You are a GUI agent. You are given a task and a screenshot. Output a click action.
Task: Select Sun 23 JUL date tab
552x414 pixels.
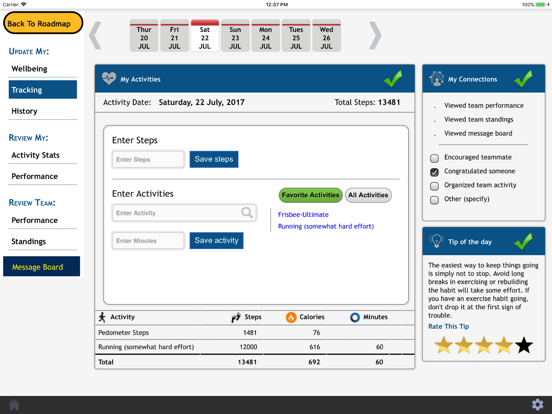point(235,36)
